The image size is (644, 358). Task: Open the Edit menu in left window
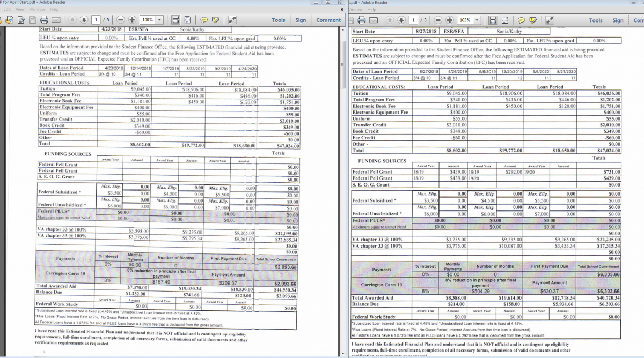pos(8,9)
